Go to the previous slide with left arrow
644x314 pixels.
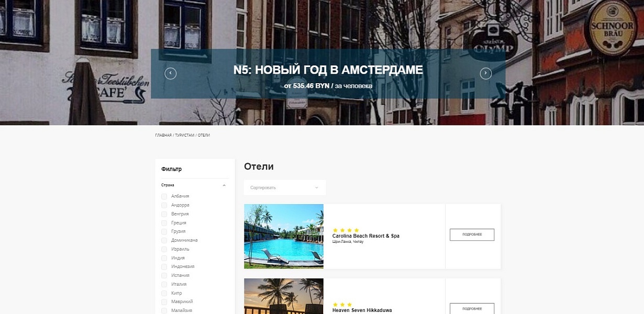(171, 74)
